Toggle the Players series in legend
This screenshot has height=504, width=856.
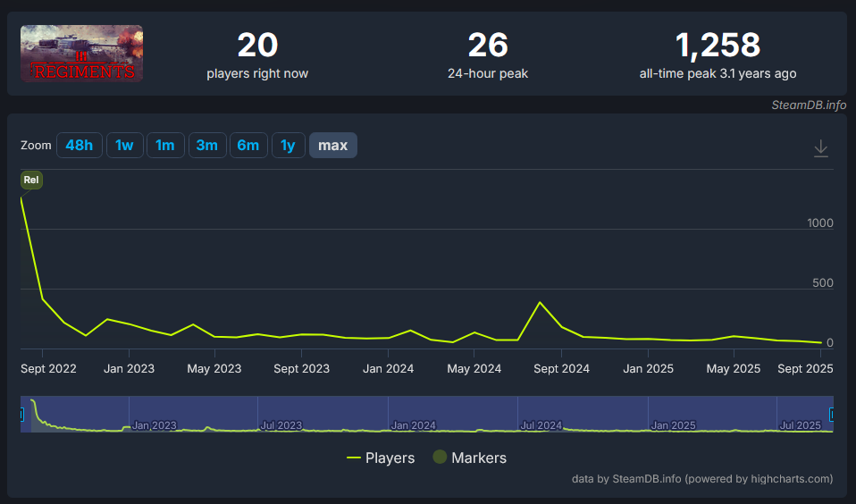(x=381, y=458)
